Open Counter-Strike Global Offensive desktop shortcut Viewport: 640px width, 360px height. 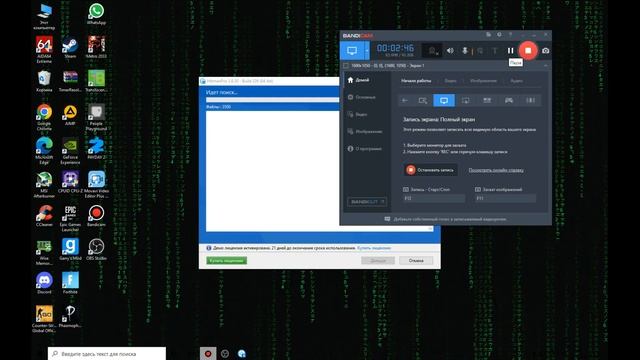[44, 319]
